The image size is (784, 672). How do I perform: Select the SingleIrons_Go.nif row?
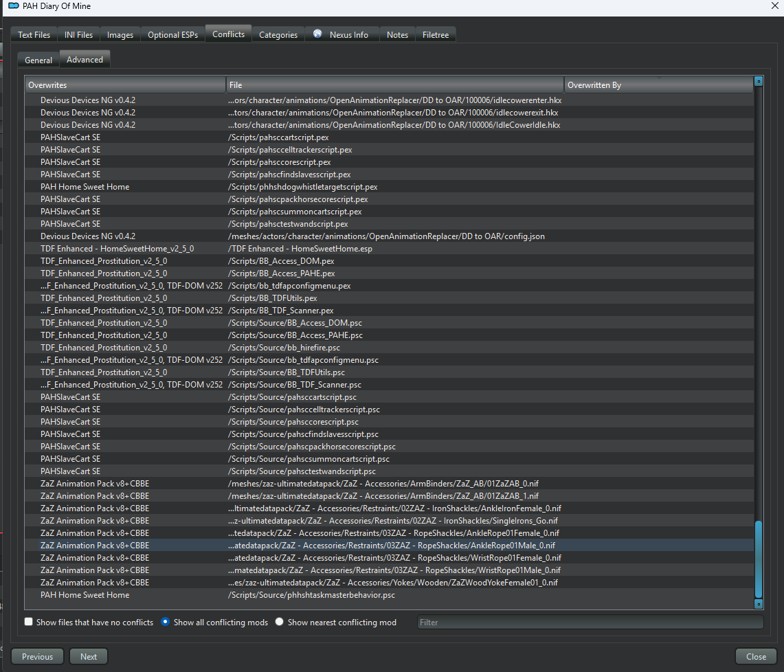click(390, 521)
